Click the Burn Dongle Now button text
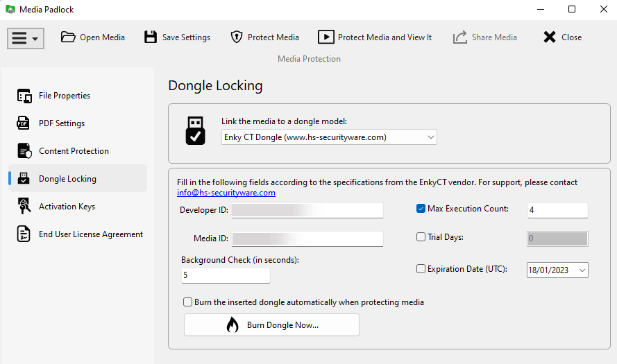Viewport: 617px width, 364px height. click(x=282, y=325)
